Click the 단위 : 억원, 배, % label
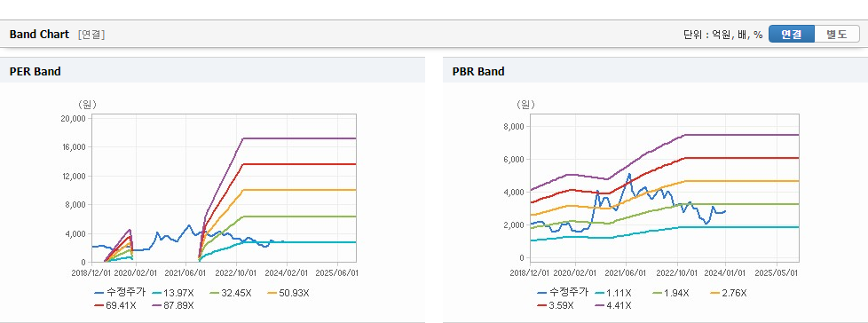 [723, 35]
